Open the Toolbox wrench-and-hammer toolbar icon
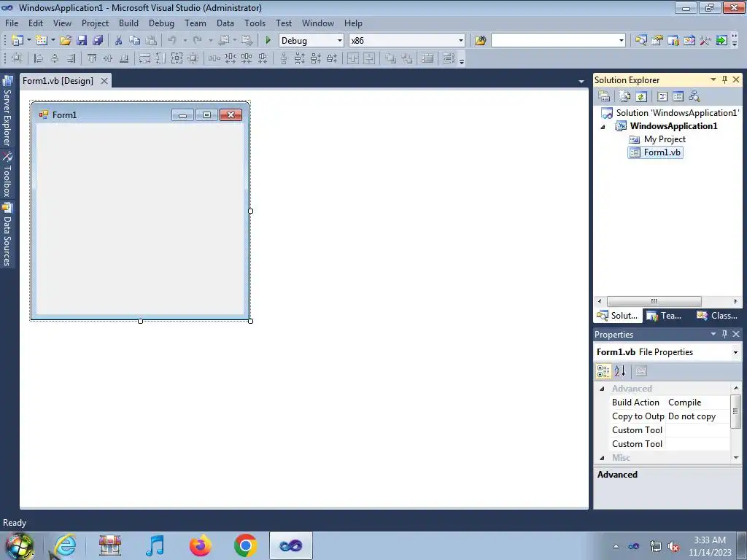 (705, 41)
